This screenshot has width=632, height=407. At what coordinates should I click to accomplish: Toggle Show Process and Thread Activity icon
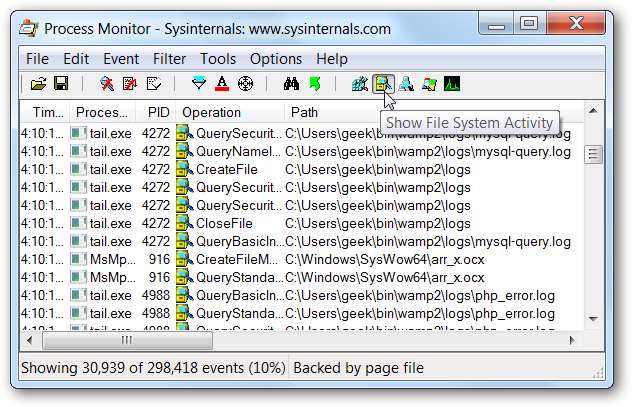click(x=429, y=84)
